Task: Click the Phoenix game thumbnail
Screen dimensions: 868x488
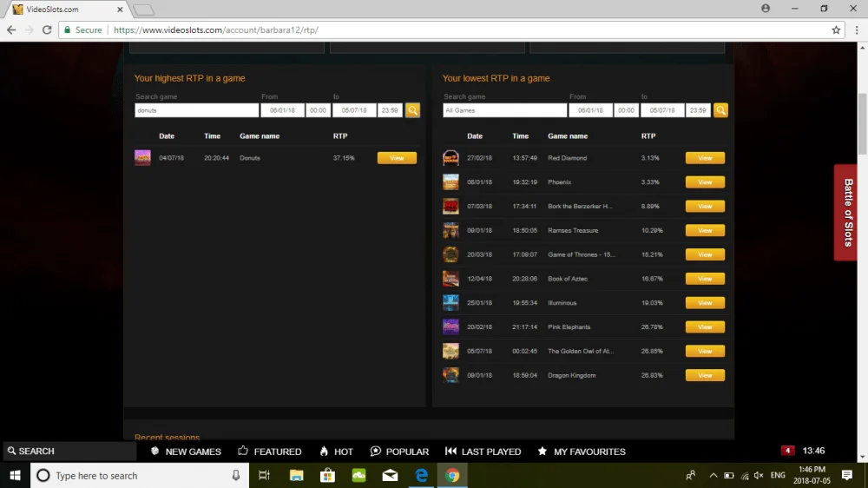Action: point(450,181)
